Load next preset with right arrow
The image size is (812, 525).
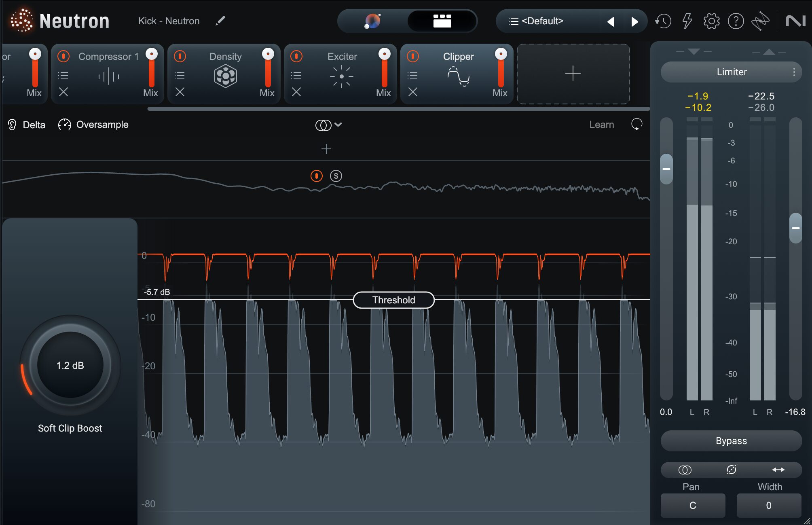635,21
